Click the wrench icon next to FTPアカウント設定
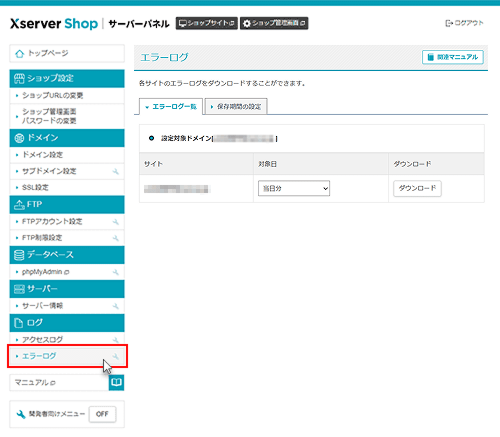The width and height of the screenshot is (500, 437). click(116, 222)
